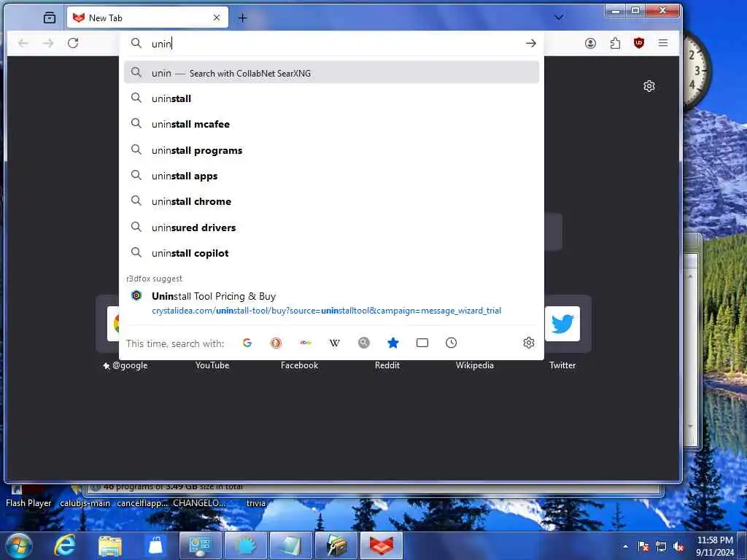747x560 pixels.
Task: Choose the 'uninstall' suggestion
Action: 332,98
